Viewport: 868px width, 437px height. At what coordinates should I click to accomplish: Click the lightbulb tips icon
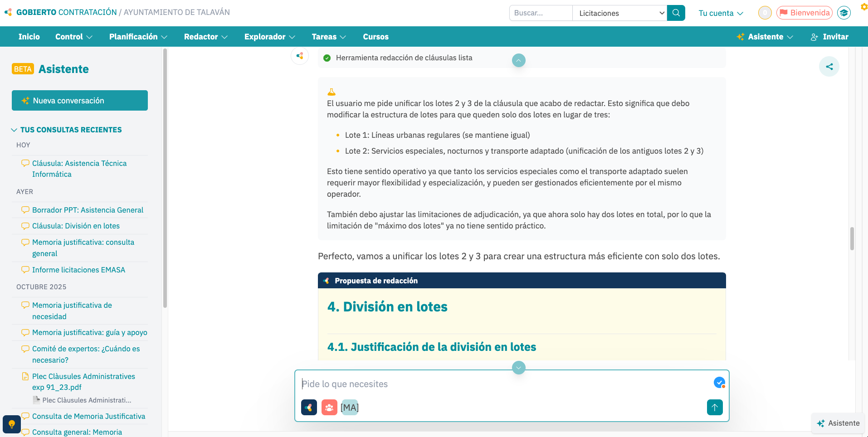pos(12,424)
